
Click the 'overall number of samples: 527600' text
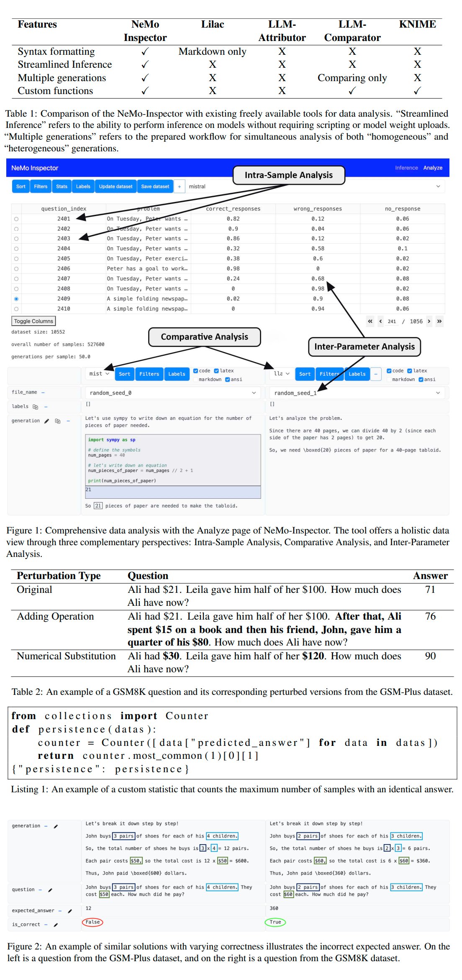[58, 345]
